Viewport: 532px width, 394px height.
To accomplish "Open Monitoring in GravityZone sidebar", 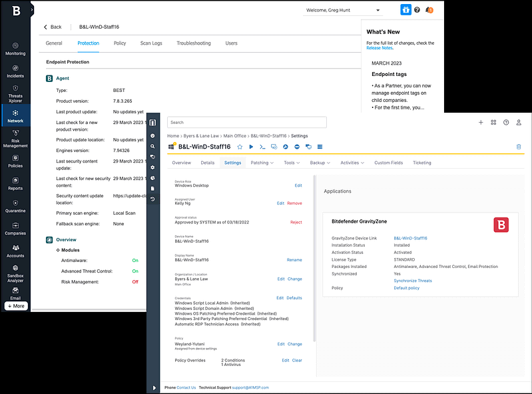I will (x=15, y=49).
